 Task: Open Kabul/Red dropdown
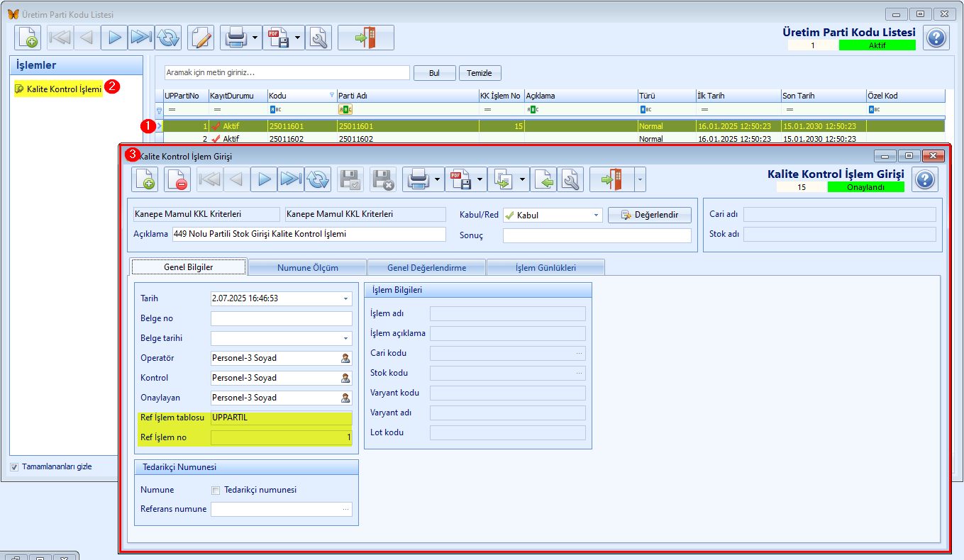[596, 215]
